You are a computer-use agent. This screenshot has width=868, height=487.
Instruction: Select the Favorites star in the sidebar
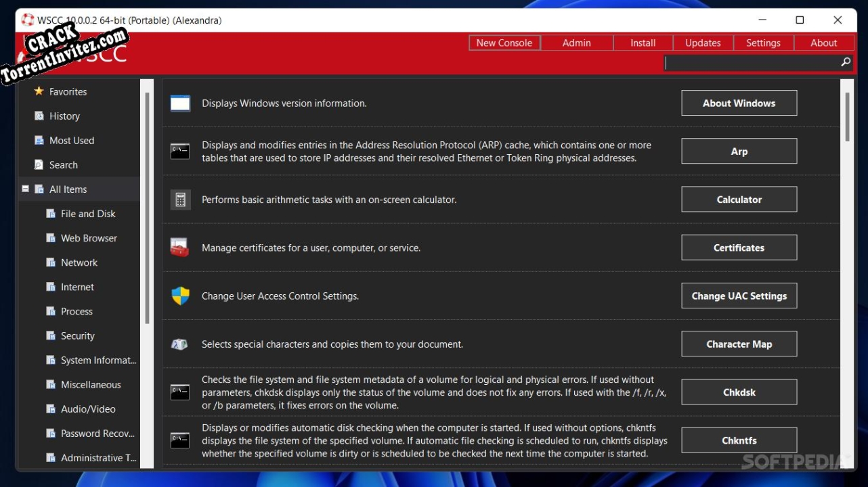(39, 91)
